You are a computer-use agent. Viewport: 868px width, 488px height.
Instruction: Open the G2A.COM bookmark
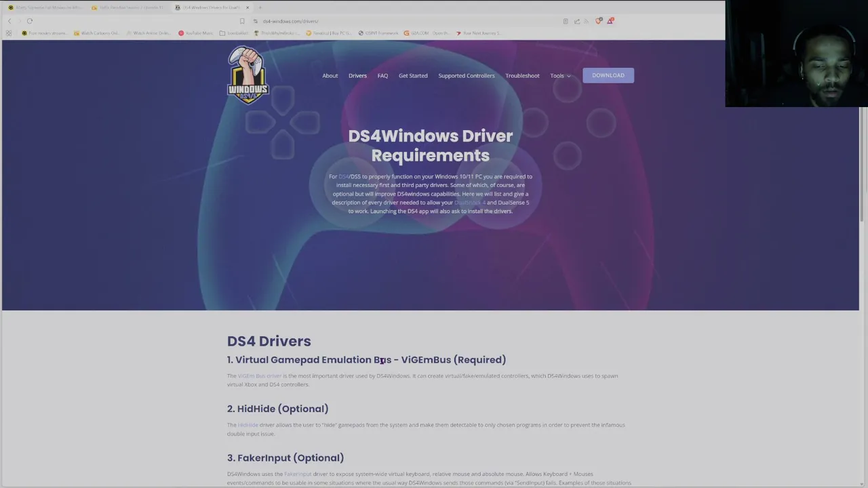point(427,33)
